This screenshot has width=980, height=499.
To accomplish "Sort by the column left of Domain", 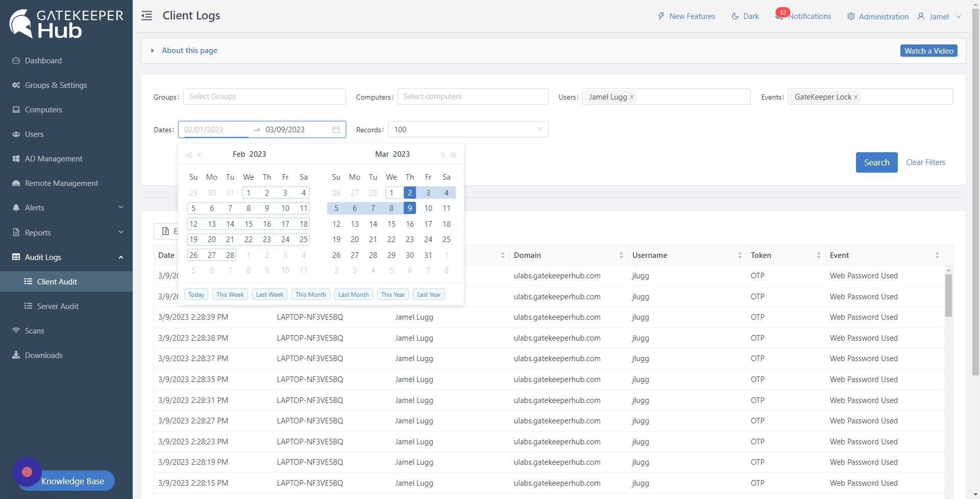I will (503, 255).
